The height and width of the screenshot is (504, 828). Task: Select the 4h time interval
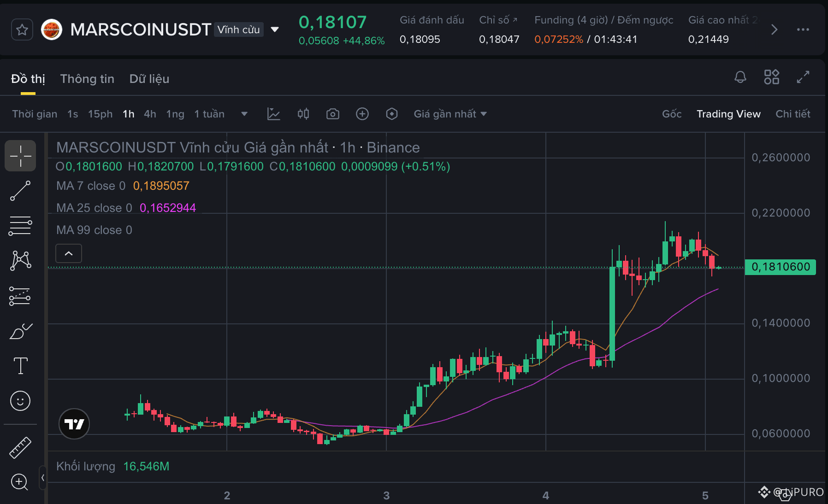(x=150, y=114)
